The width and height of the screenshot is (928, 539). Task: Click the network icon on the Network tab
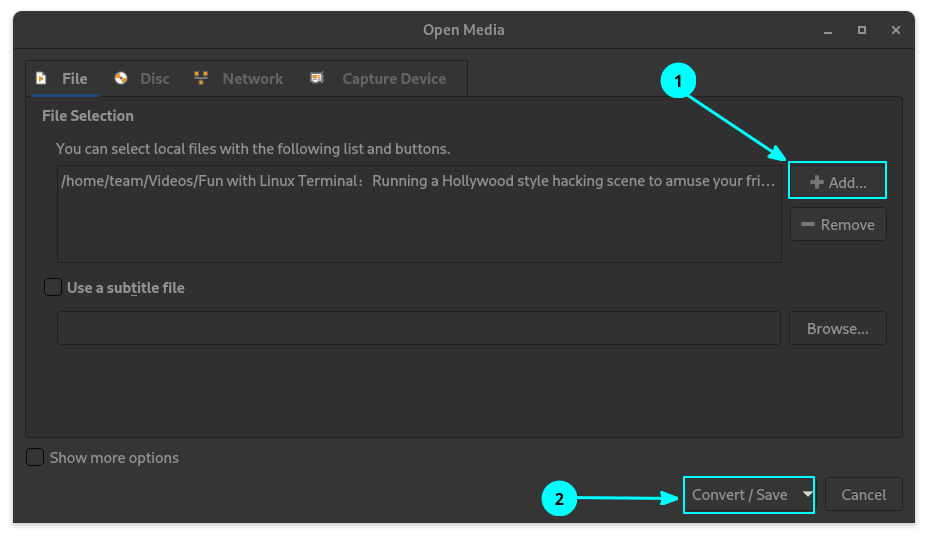(201, 78)
